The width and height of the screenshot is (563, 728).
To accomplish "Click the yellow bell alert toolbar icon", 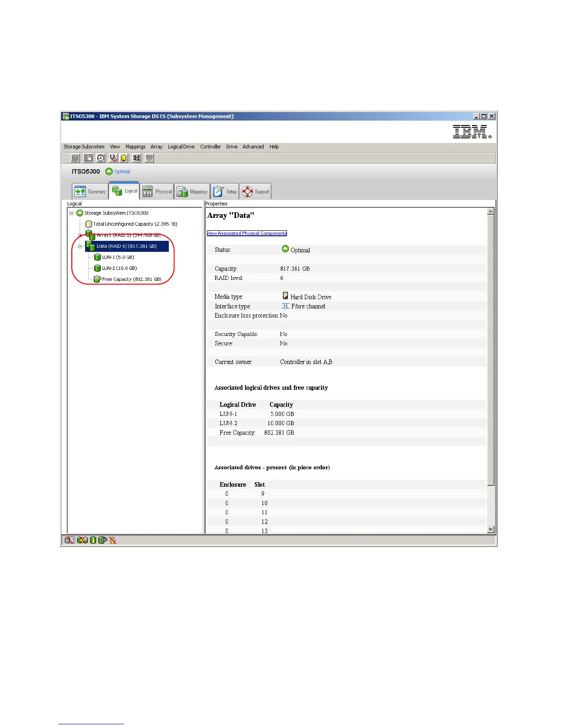I will tap(124, 158).
